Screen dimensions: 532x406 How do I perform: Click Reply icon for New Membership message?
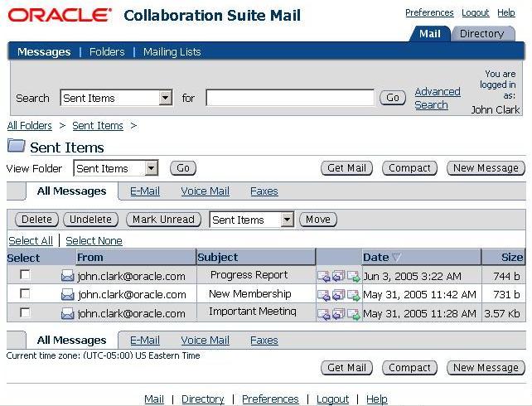tap(324, 295)
